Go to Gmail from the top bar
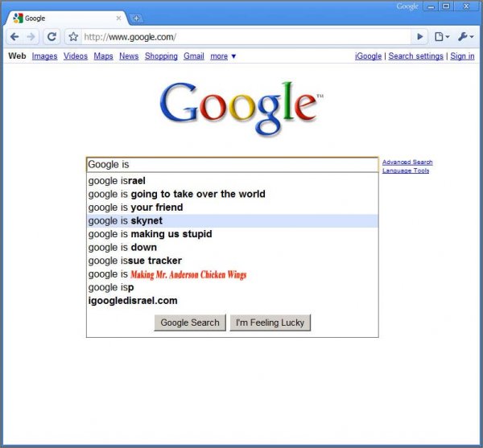 tap(194, 56)
